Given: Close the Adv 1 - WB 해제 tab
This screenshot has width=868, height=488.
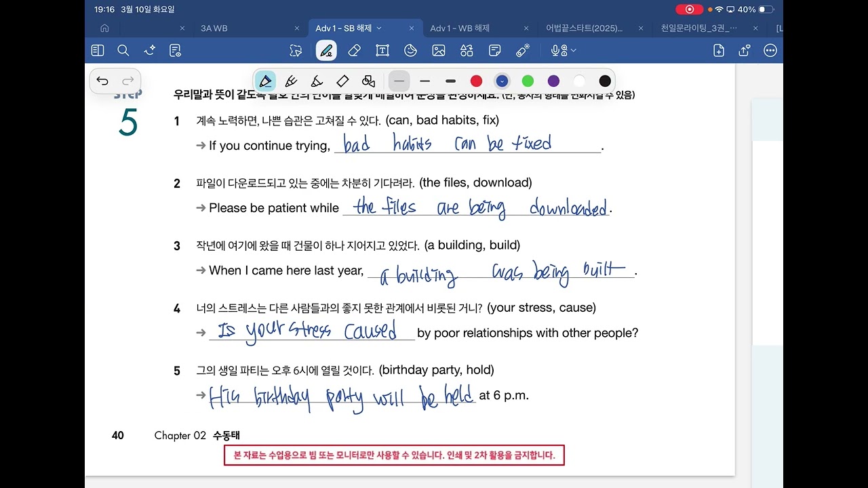Looking at the screenshot, I should click(527, 28).
